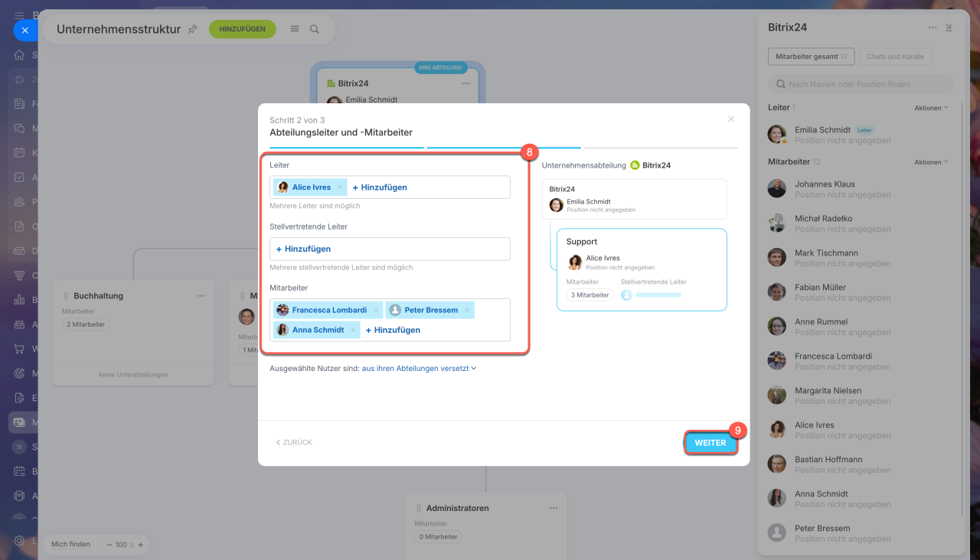The image size is (980, 560).
Task: Switch to 'Mitarbeiter gesamt' tab
Action: coord(811,57)
